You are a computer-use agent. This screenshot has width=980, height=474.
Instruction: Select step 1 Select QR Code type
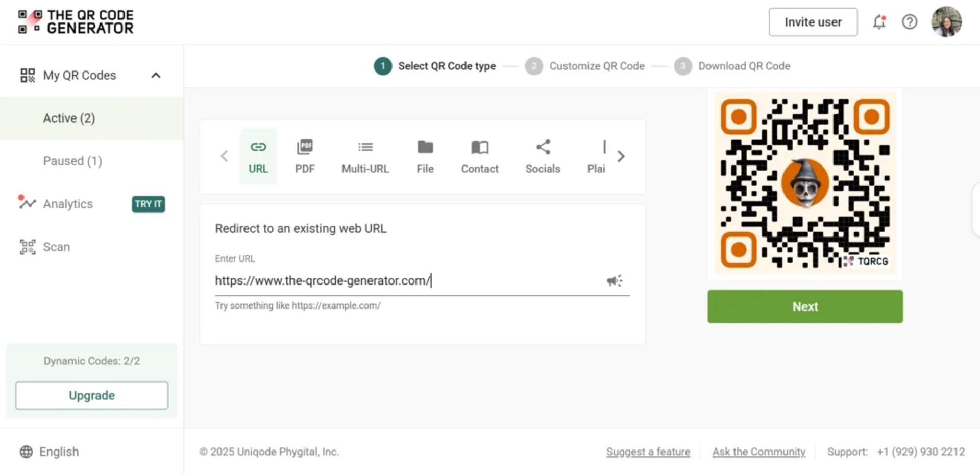click(435, 66)
